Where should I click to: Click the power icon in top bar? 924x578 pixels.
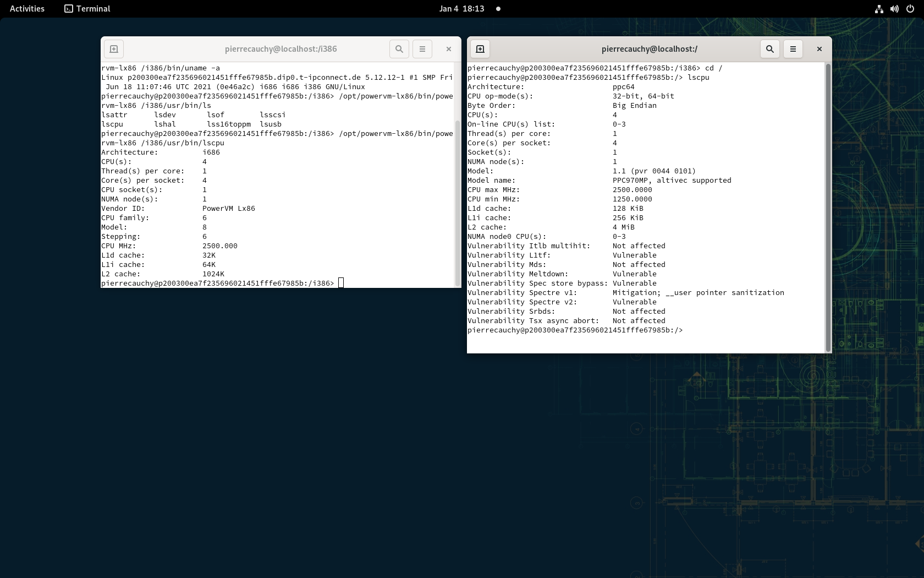click(x=910, y=9)
